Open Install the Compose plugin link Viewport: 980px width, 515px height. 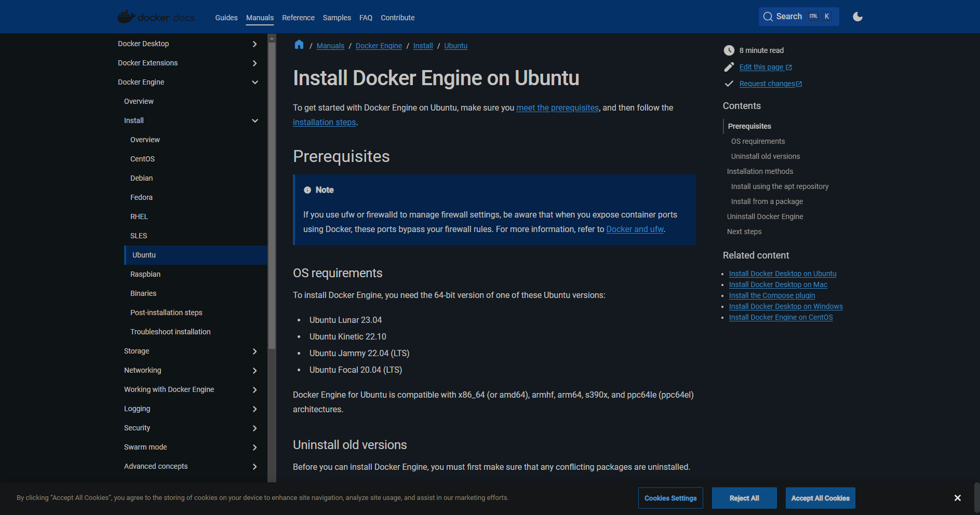pyautogui.click(x=772, y=295)
